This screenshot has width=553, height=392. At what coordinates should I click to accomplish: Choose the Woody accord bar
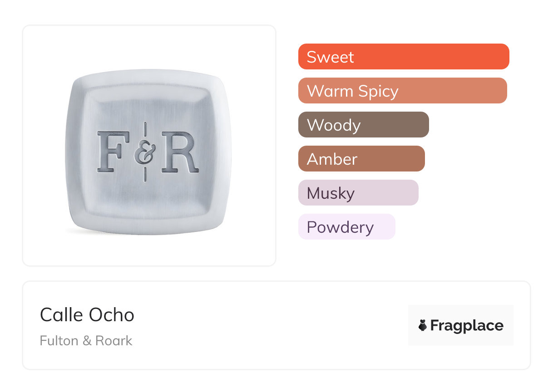pyautogui.click(x=363, y=125)
